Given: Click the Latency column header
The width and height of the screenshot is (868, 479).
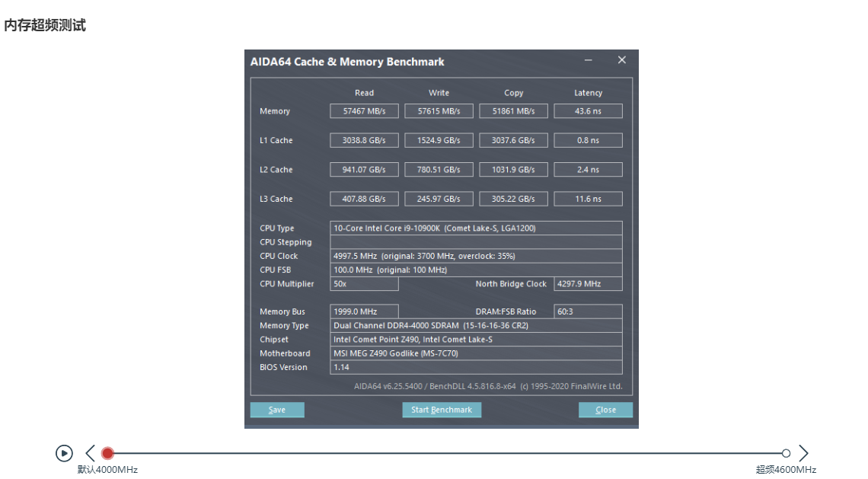Looking at the screenshot, I should coord(588,93).
